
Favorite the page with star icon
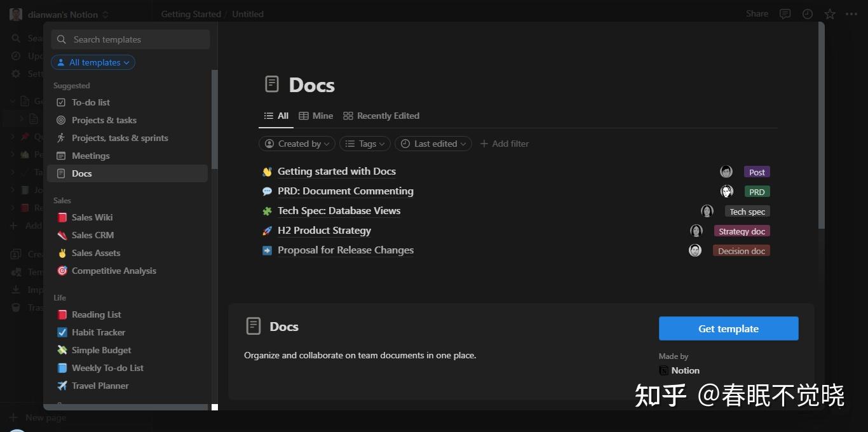point(829,14)
